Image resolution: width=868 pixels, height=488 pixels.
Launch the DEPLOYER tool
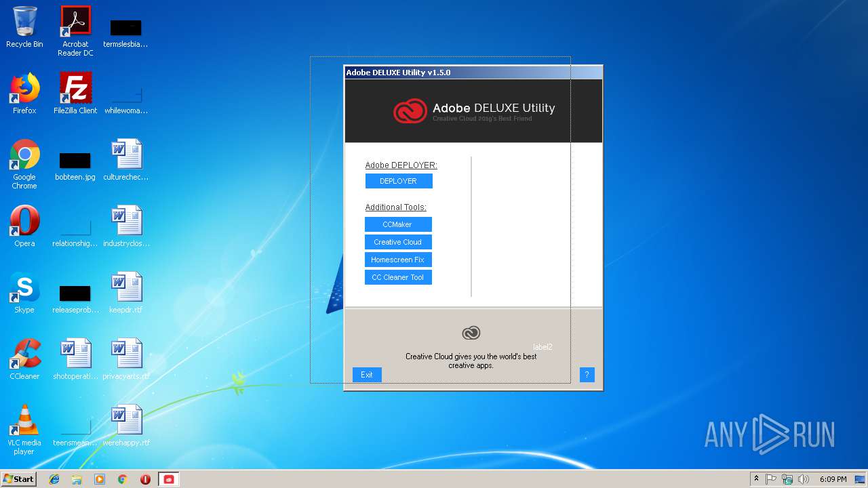tap(398, 181)
